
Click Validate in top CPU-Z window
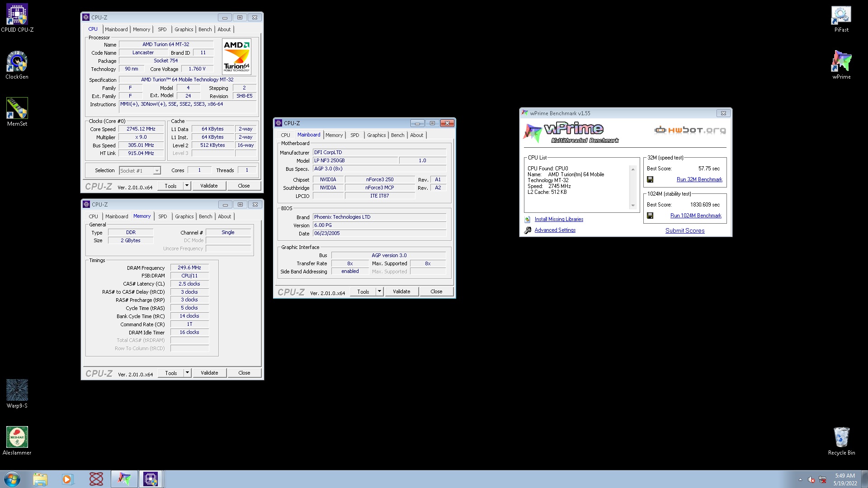click(x=209, y=186)
